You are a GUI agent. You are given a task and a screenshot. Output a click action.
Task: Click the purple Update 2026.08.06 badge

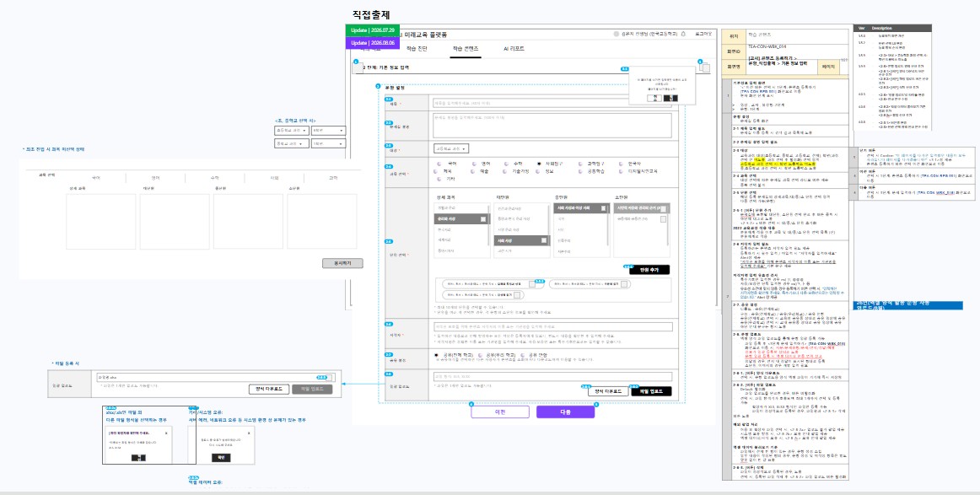tap(373, 43)
